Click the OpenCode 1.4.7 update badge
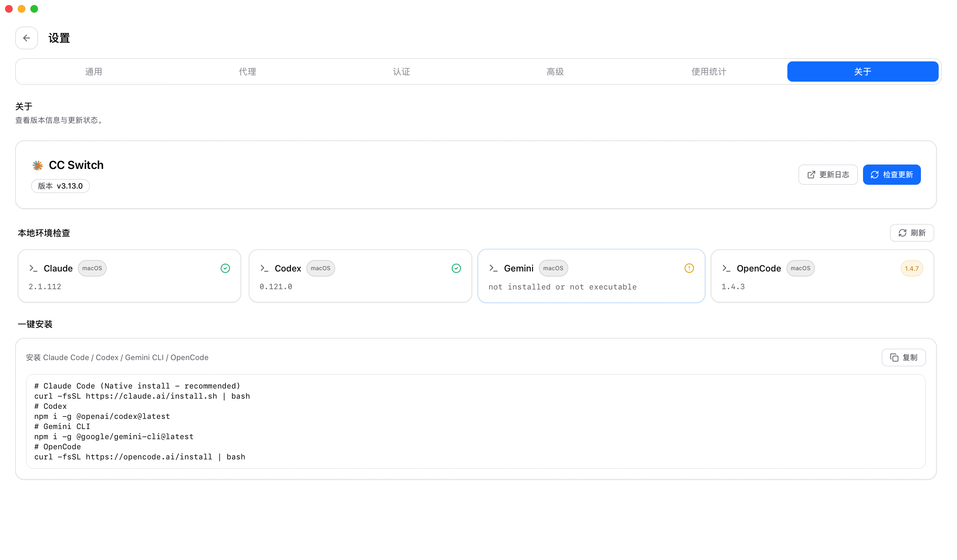957x560 pixels. click(911, 269)
